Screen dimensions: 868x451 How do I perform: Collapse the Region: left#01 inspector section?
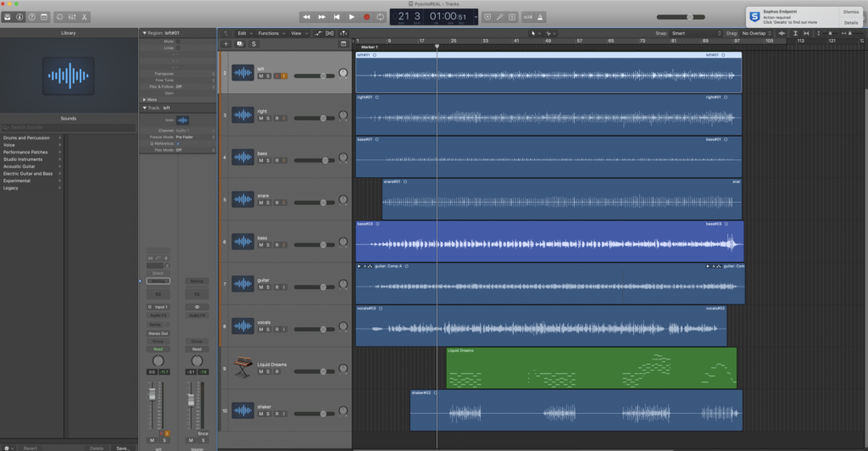point(144,33)
